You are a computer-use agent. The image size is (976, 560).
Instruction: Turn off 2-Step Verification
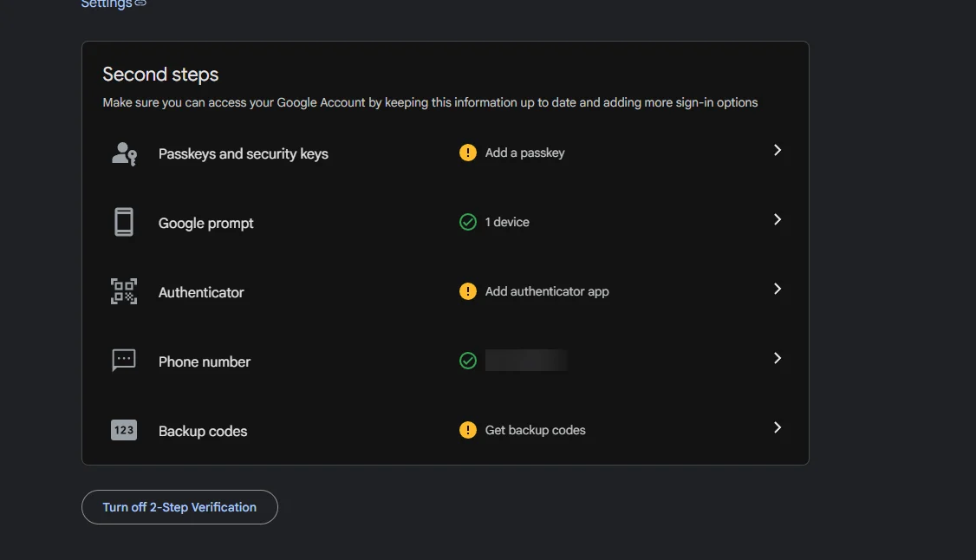179,507
